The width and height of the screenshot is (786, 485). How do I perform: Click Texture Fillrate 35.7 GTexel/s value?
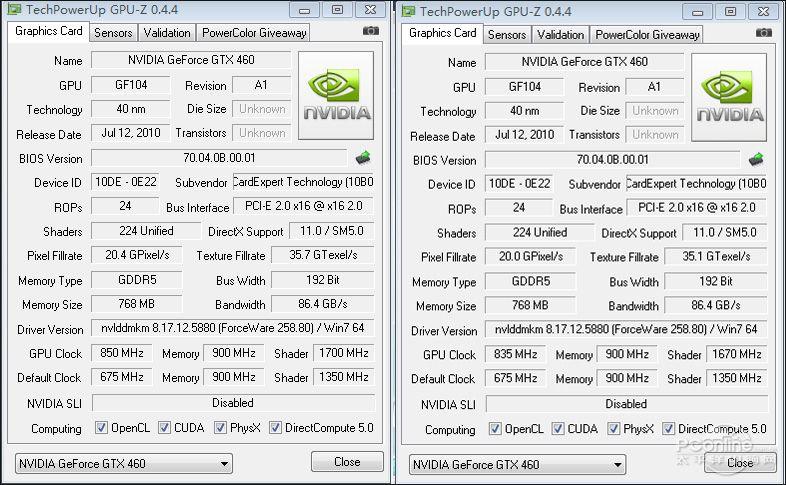(323, 255)
